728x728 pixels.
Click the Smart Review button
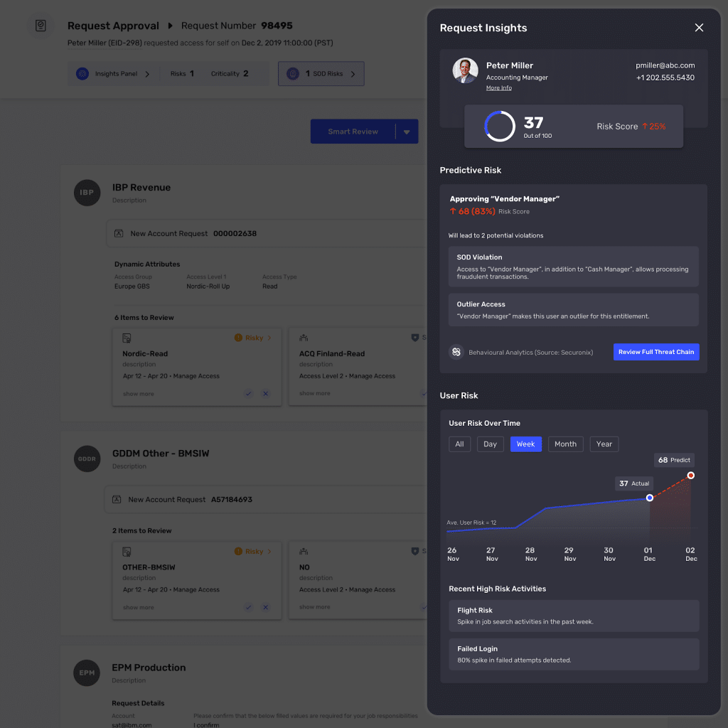coord(353,132)
